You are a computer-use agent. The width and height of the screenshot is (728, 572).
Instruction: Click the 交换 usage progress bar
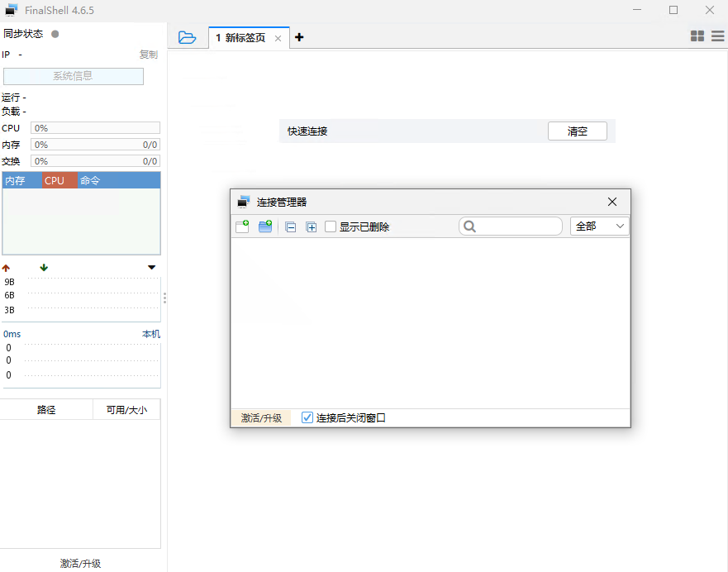tap(95, 161)
